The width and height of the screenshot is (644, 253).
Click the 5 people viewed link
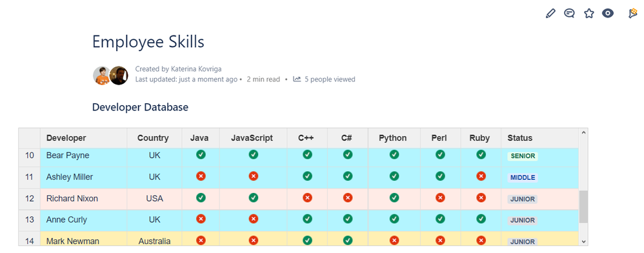click(330, 79)
